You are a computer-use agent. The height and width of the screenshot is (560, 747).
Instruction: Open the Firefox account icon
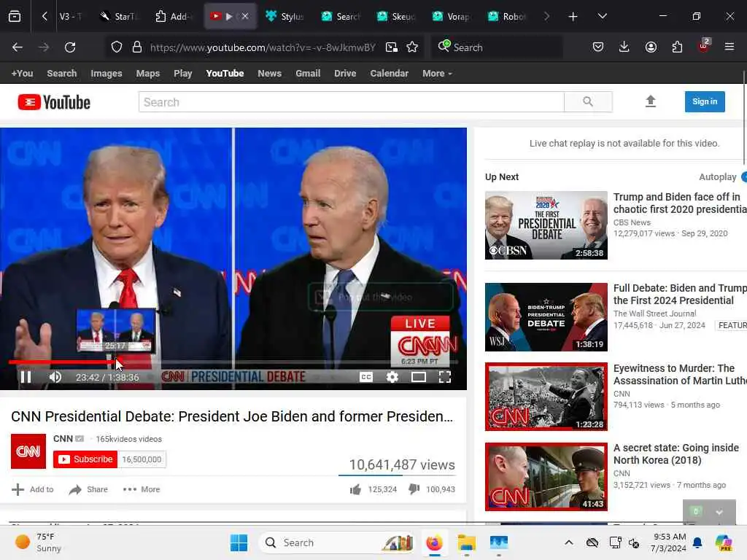651,47
